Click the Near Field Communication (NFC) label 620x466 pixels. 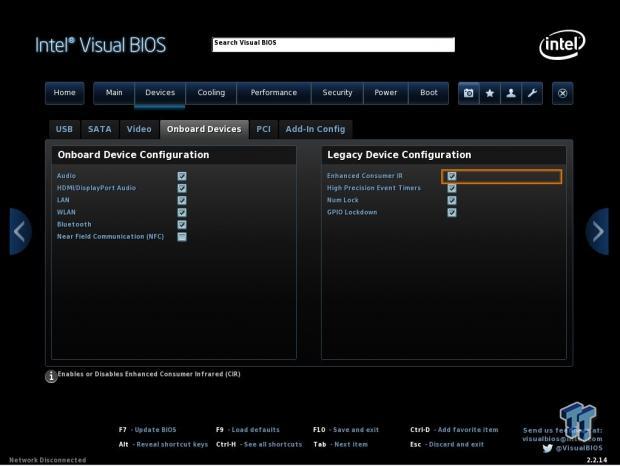tap(110, 236)
